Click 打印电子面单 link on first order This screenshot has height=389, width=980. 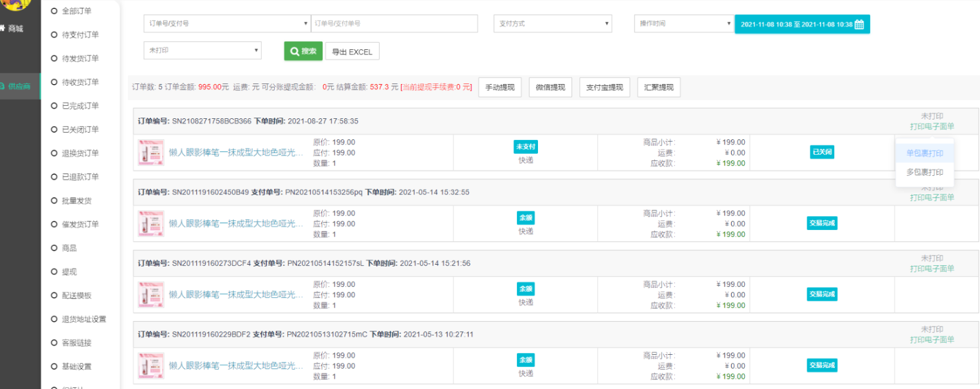point(931,127)
